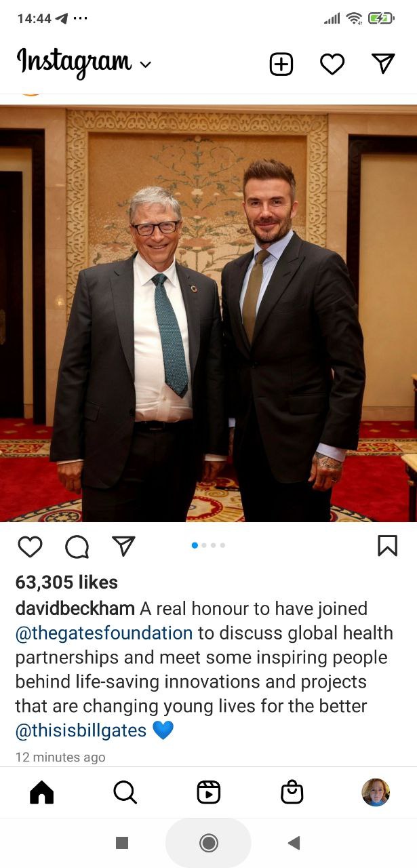Open your profile avatar tab
This screenshot has width=417, height=868.
click(376, 792)
